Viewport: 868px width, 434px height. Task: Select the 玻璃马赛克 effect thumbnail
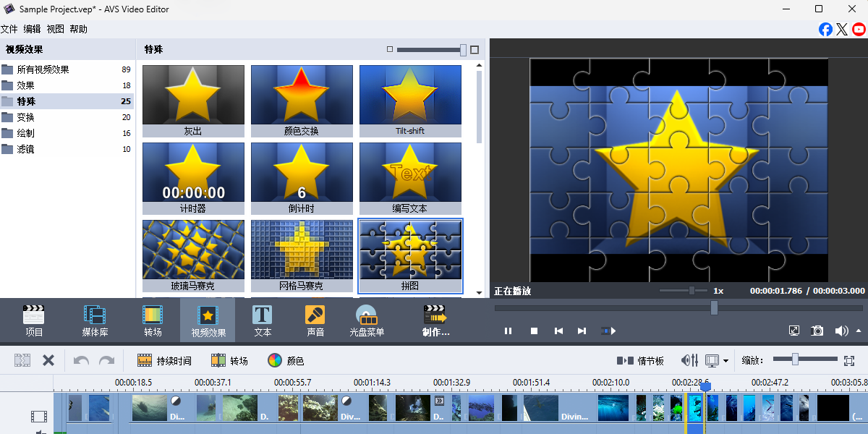[193, 256]
